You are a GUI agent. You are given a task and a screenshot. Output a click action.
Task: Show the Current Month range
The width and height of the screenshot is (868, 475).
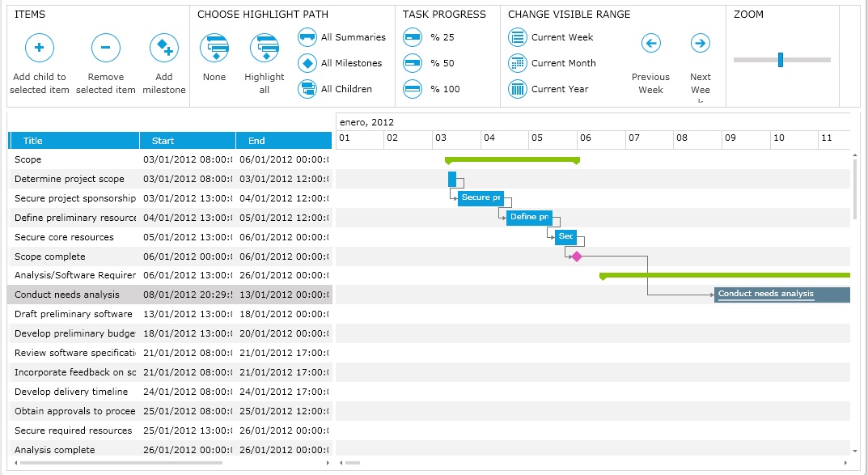(x=518, y=63)
